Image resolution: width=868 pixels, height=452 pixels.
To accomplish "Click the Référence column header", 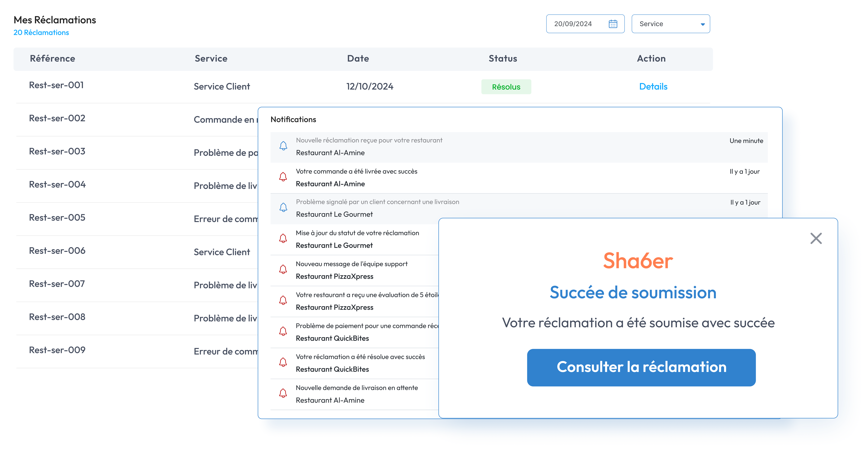I will click(x=53, y=59).
